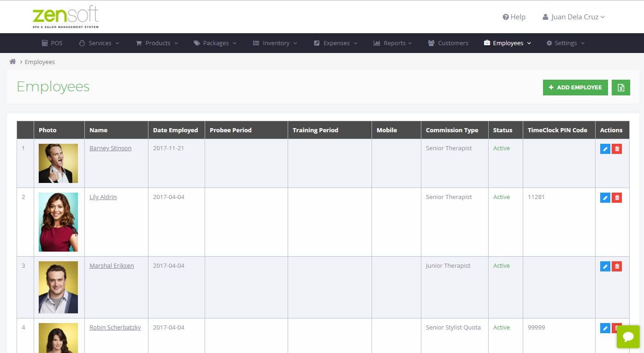Click Lily Aldrin's photo thumbnail
This screenshot has width=644, height=353.
[x=58, y=222]
